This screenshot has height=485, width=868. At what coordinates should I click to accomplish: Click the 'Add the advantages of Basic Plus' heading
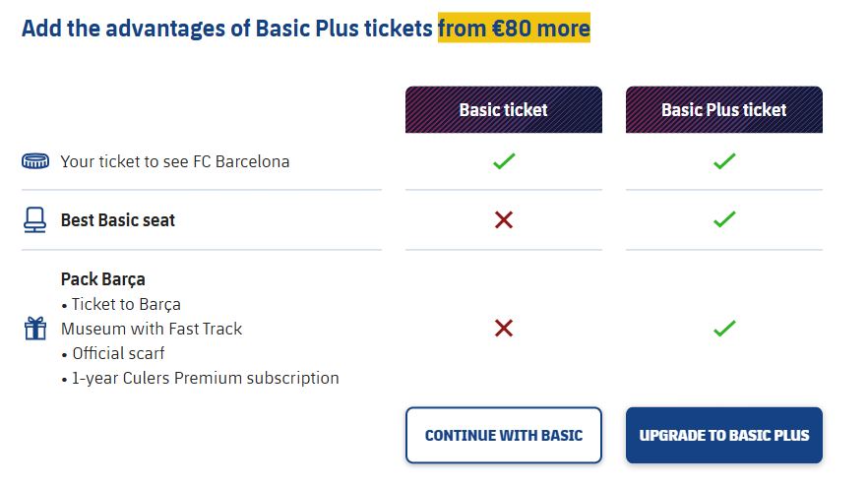point(228,28)
